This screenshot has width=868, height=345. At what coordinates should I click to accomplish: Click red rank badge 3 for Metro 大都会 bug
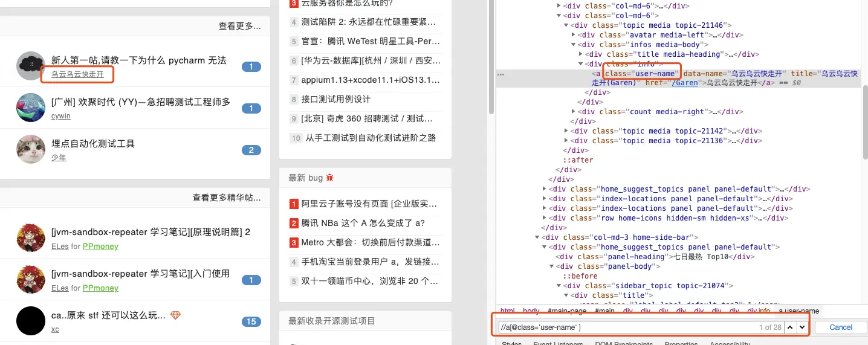[294, 242]
